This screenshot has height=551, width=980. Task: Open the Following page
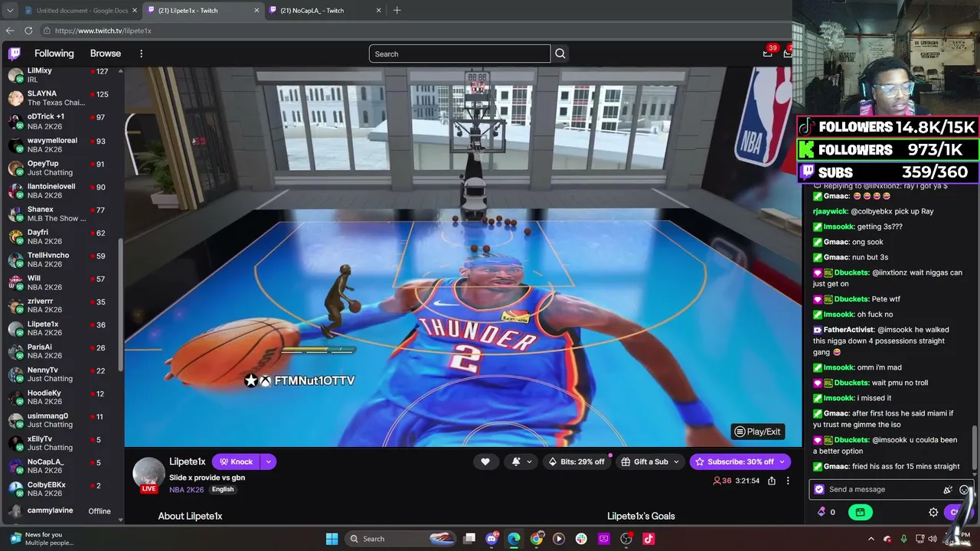(54, 54)
